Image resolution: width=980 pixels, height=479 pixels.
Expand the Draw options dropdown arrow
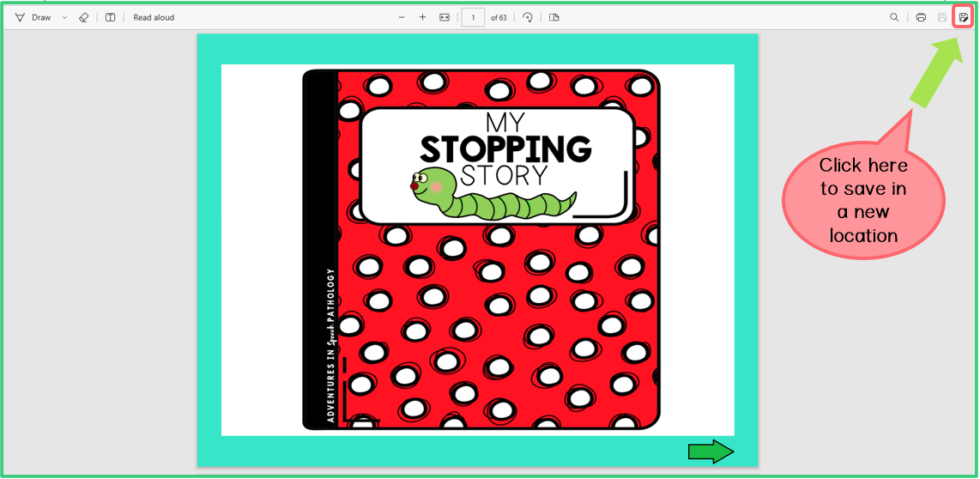click(65, 17)
